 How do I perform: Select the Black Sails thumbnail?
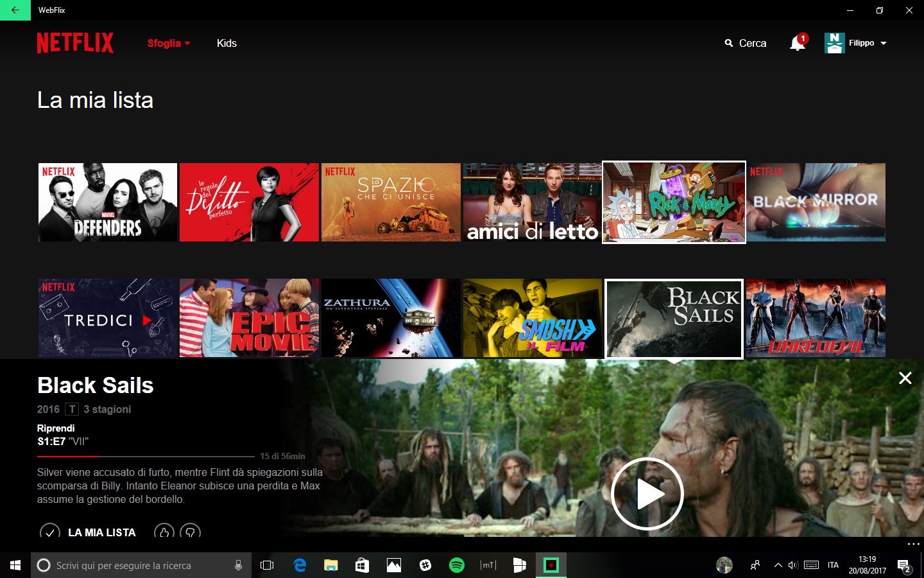click(x=674, y=319)
